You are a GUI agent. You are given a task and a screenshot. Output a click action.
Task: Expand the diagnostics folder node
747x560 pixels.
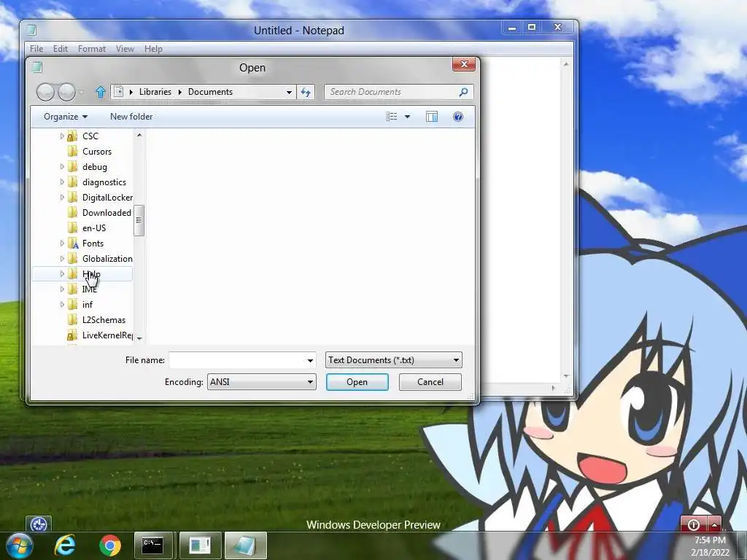(x=62, y=182)
